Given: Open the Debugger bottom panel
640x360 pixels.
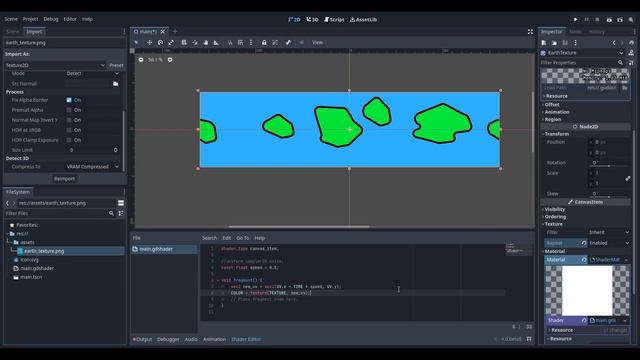Looking at the screenshot, I should coord(168,339).
